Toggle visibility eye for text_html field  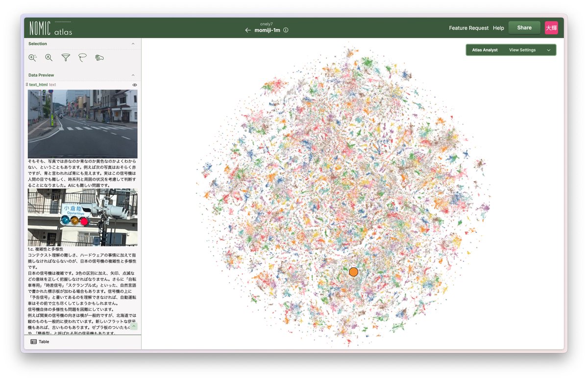click(x=135, y=85)
